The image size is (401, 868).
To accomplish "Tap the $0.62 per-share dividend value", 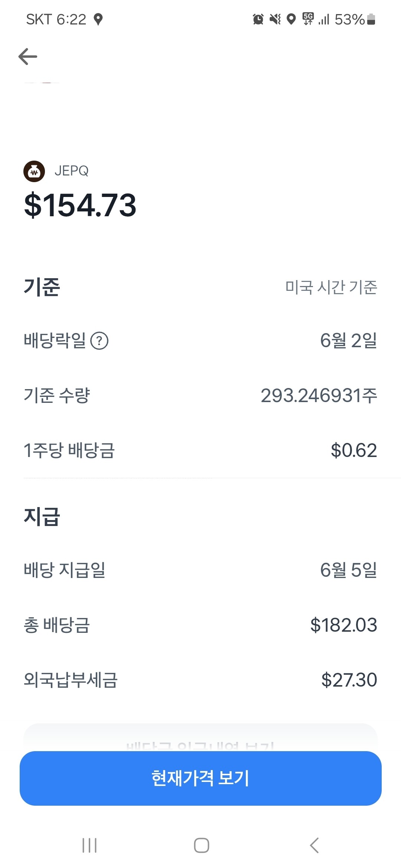I will (x=353, y=450).
